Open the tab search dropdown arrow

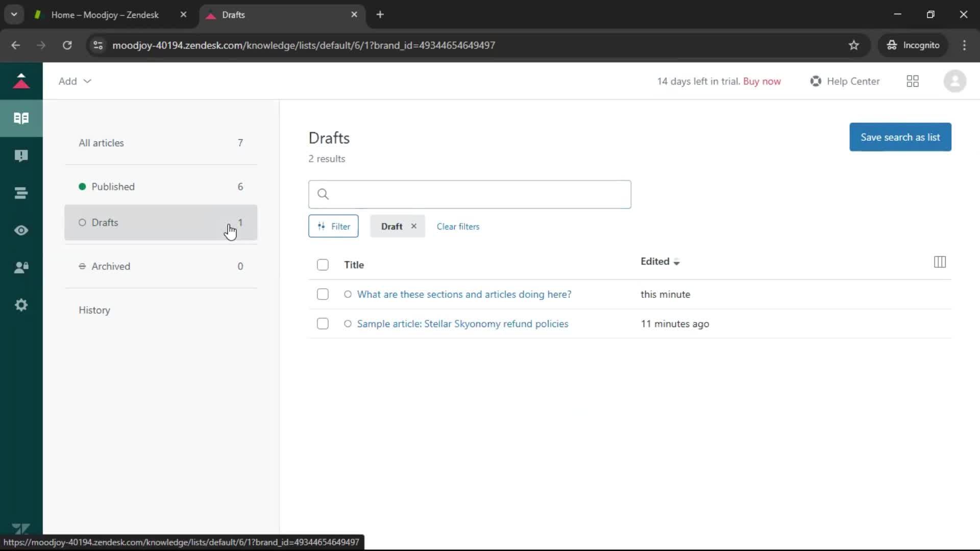[14, 15]
